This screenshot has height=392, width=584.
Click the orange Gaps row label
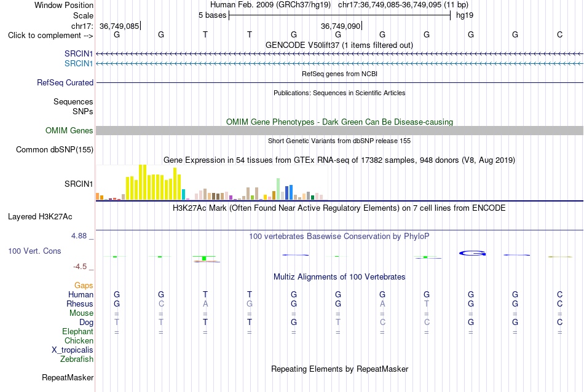[84, 286]
